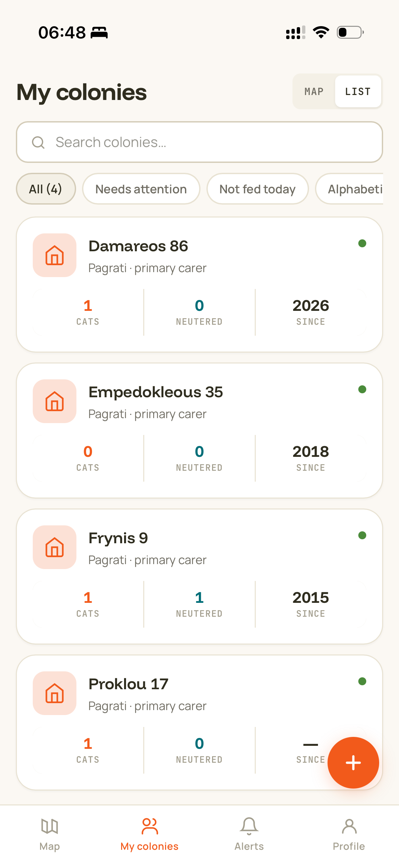Tap the search magnifier icon
Image resolution: width=399 pixels, height=868 pixels.
(38, 142)
